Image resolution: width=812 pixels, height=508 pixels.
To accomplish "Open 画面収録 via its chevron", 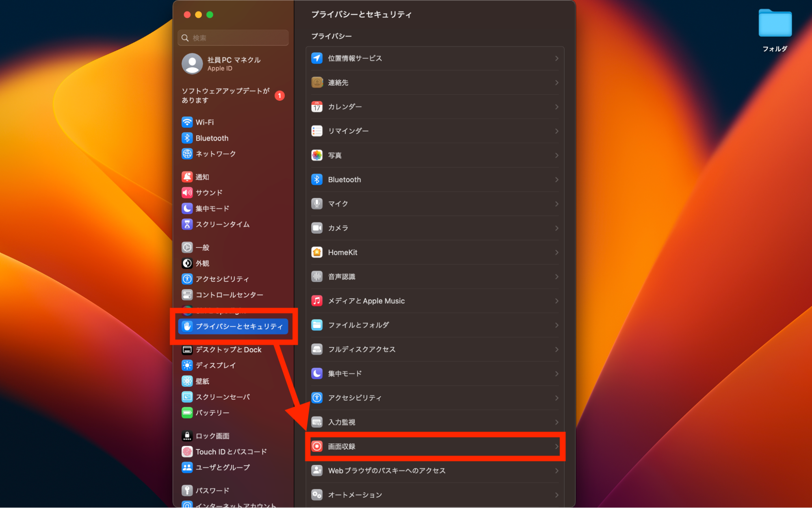I will [556, 446].
